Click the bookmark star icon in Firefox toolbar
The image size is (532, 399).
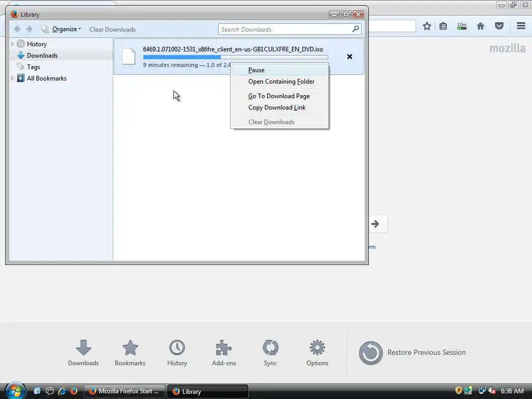pos(427,26)
